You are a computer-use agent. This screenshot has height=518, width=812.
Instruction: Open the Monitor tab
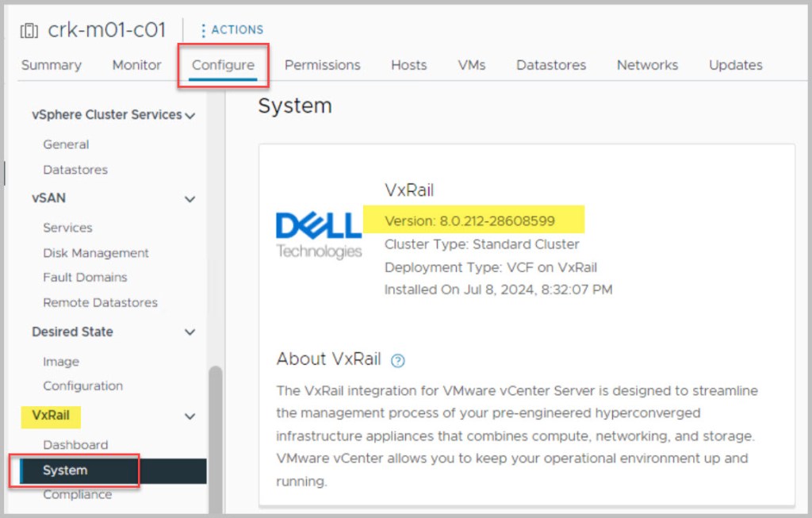136,65
